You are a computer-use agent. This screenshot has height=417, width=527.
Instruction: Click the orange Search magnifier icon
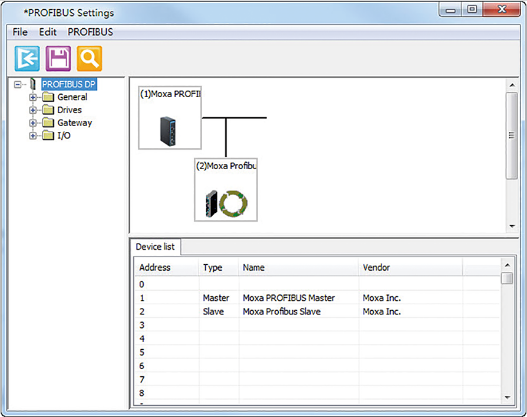[x=89, y=58]
